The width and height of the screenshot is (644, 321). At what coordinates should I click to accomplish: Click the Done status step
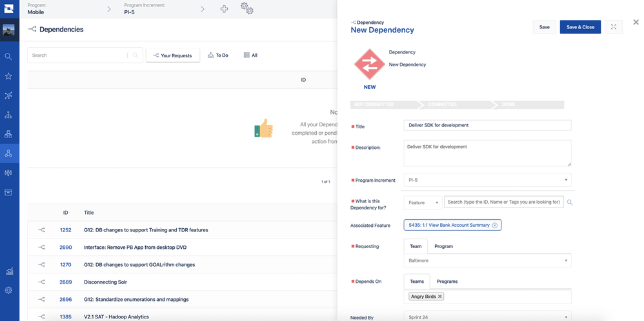[x=528, y=104]
